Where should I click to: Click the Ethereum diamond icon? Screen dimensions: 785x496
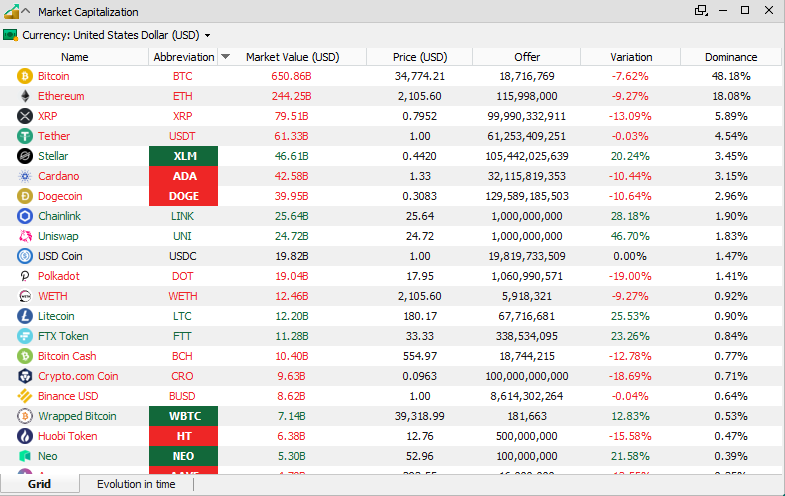click(25, 96)
